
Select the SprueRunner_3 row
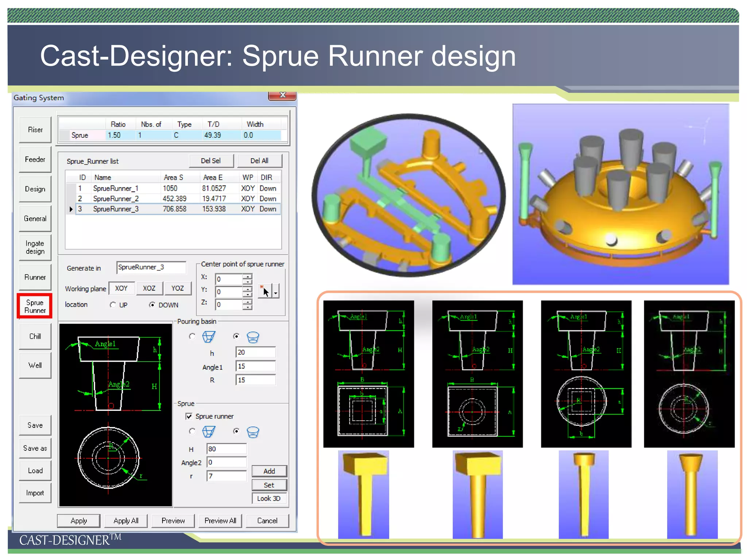click(173, 209)
